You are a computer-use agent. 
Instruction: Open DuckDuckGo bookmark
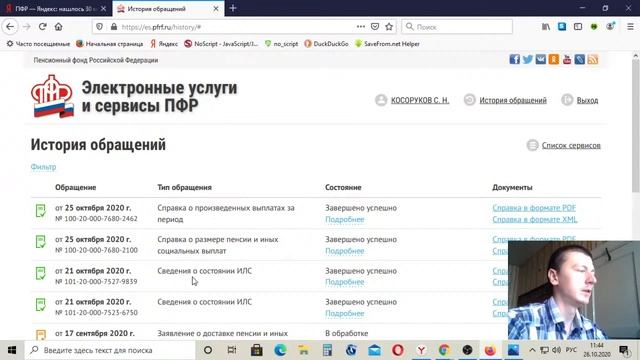click(326, 44)
